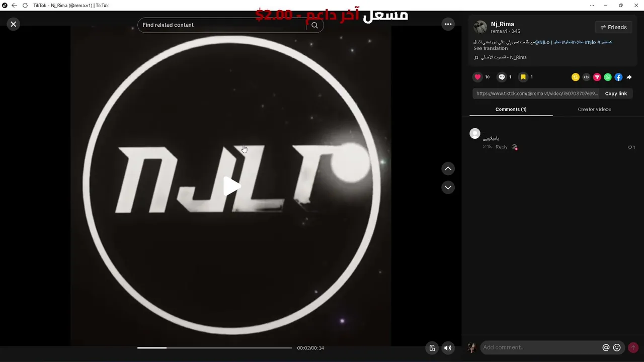Open more share options arrow
The width and height of the screenshot is (644, 362).
click(629, 77)
